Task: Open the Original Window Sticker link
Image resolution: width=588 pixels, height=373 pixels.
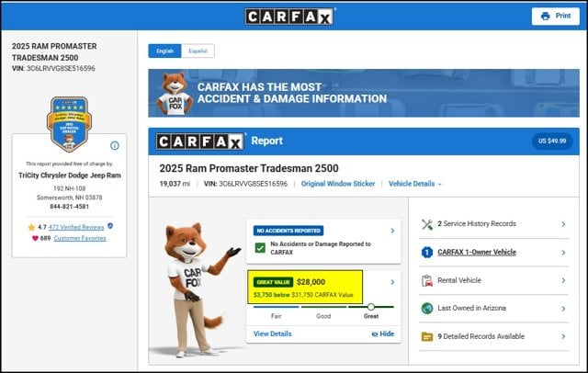Action: [x=338, y=184]
